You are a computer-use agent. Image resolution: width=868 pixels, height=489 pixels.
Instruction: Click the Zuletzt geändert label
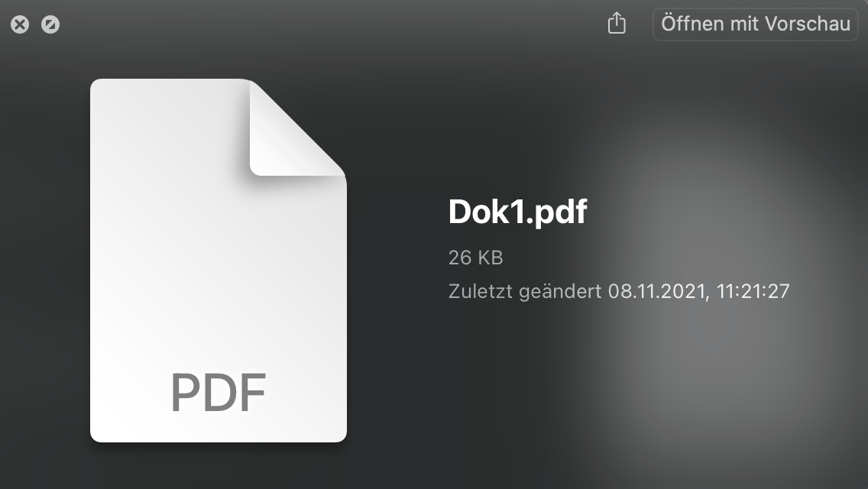click(525, 291)
